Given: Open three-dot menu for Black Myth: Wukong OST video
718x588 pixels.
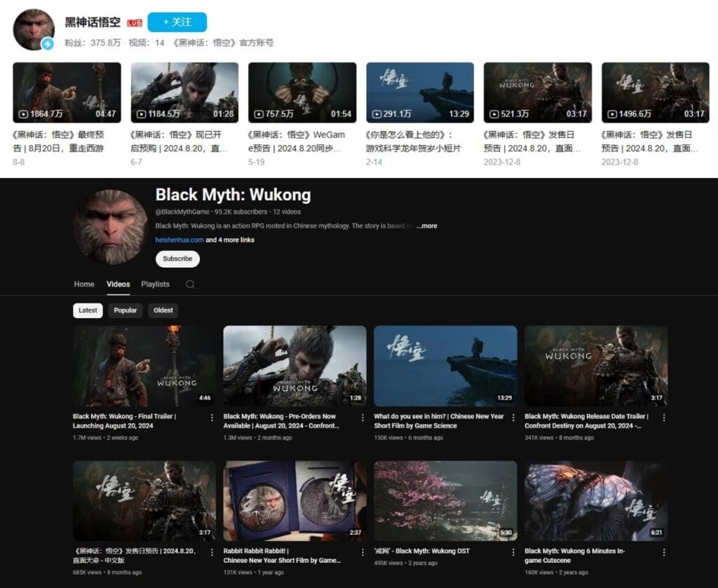Looking at the screenshot, I should (x=514, y=552).
